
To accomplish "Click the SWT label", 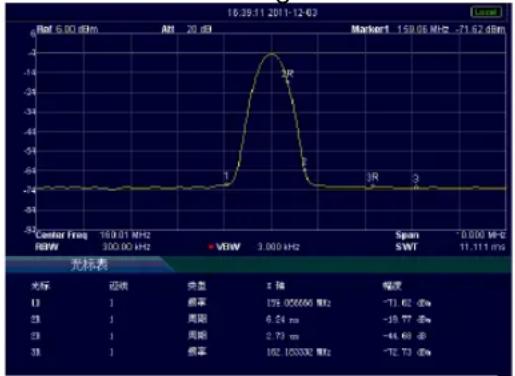I will pyautogui.click(x=406, y=247).
